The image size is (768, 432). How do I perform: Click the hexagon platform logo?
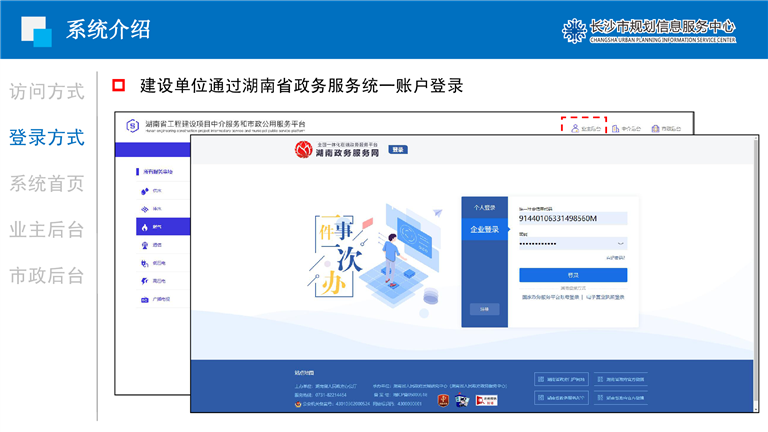pyautogui.click(x=132, y=125)
